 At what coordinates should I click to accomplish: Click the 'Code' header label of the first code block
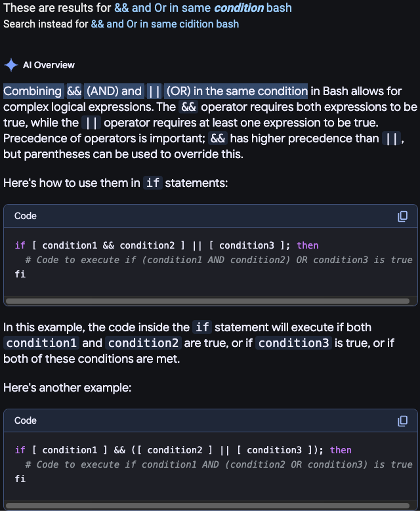click(26, 216)
